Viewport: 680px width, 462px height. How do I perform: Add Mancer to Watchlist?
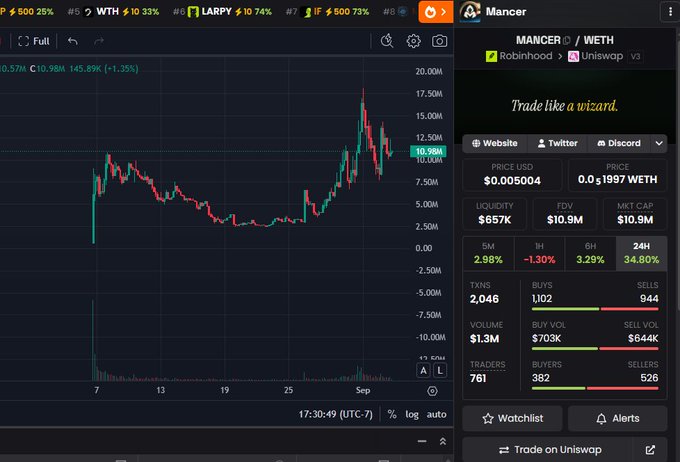[x=512, y=418]
